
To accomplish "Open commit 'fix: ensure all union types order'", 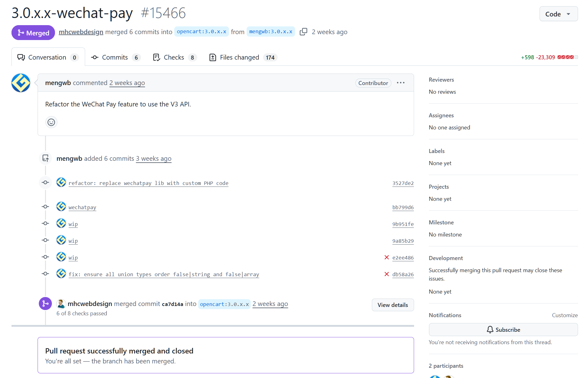I will [164, 274].
